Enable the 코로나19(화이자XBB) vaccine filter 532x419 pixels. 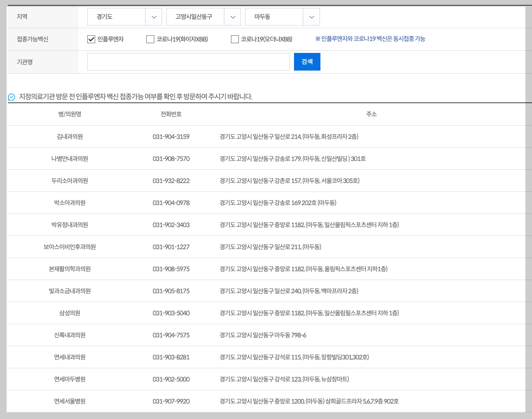coord(150,39)
